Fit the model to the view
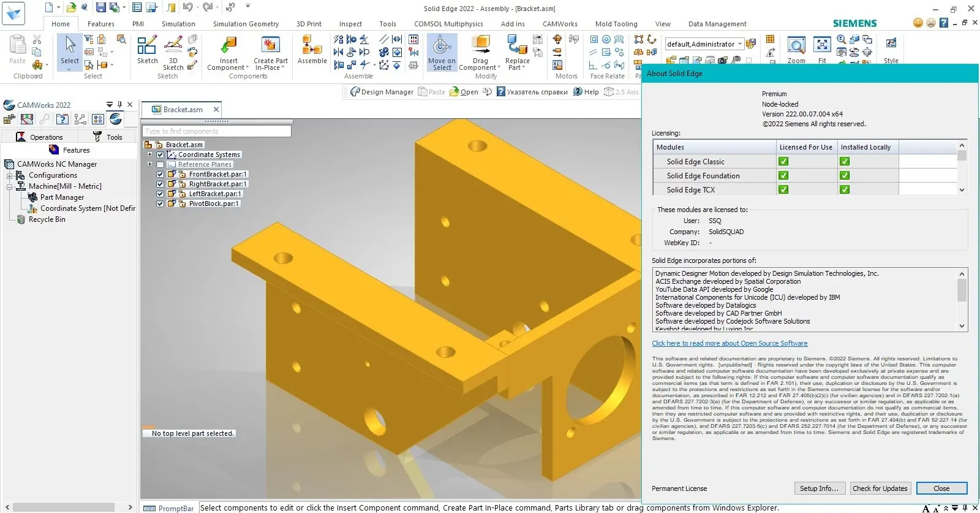The width and height of the screenshot is (980, 513). click(x=822, y=50)
